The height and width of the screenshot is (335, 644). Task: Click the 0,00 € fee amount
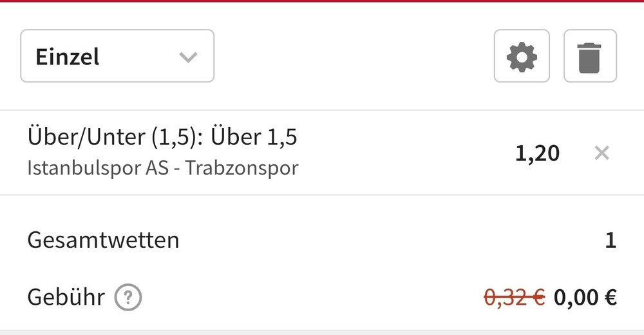585,298
